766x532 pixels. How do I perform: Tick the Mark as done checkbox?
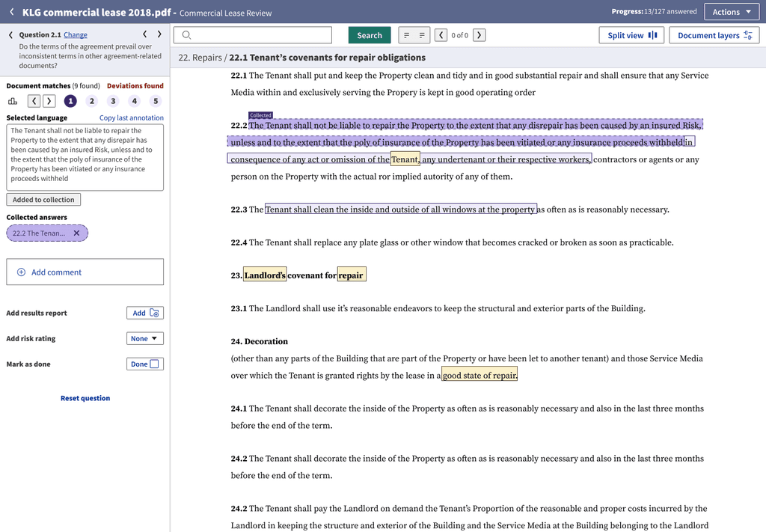coord(154,364)
